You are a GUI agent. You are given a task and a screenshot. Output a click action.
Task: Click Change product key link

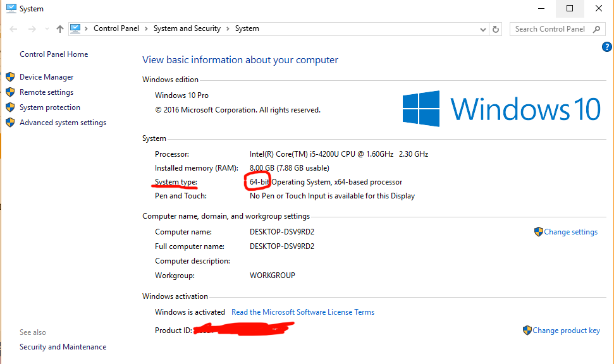click(x=566, y=331)
